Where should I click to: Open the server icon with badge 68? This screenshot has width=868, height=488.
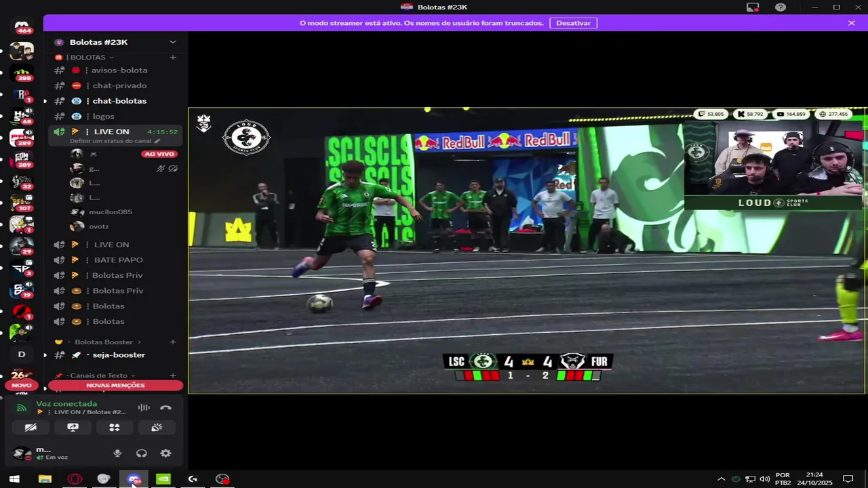(22, 115)
